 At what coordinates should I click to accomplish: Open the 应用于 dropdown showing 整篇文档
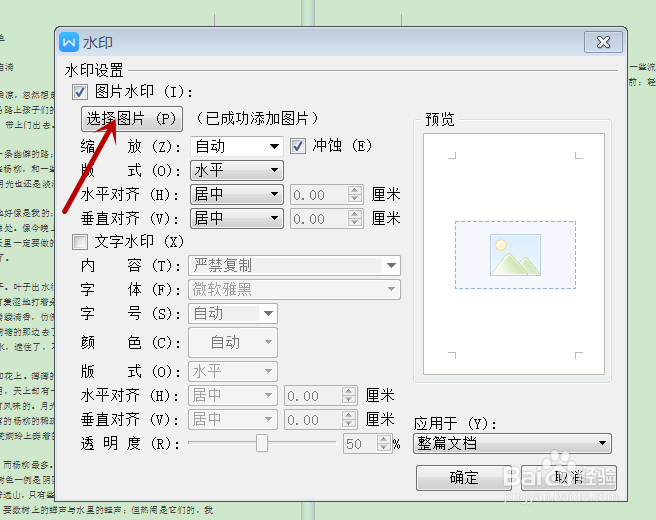coord(512,443)
